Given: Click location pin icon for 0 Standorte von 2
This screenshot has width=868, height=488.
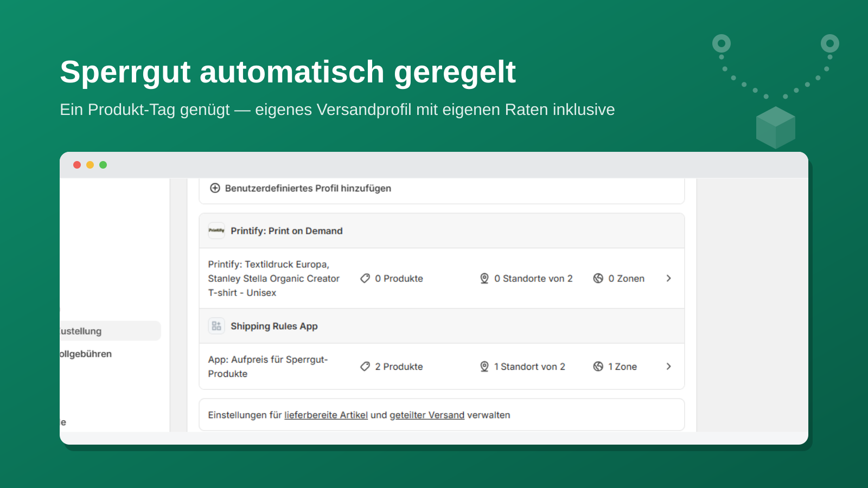Looking at the screenshot, I should [484, 278].
